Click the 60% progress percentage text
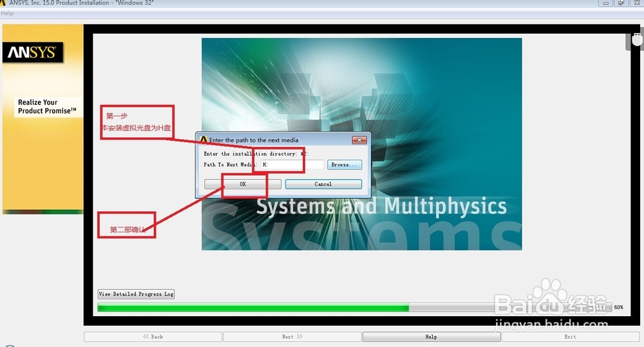 [x=618, y=307]
